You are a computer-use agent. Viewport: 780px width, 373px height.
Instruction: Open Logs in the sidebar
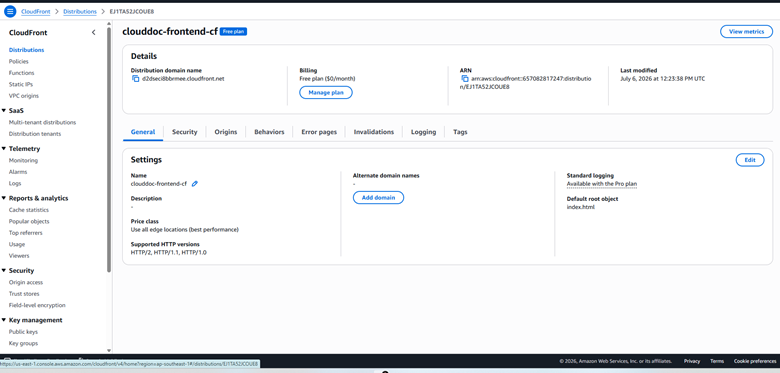pyautogui.click(x=15, y=183)
